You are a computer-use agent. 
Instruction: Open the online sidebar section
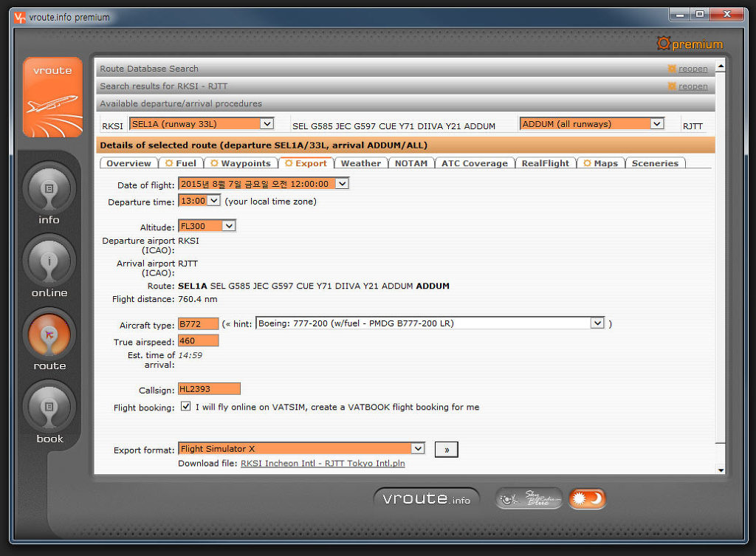[x=49, y=261]
